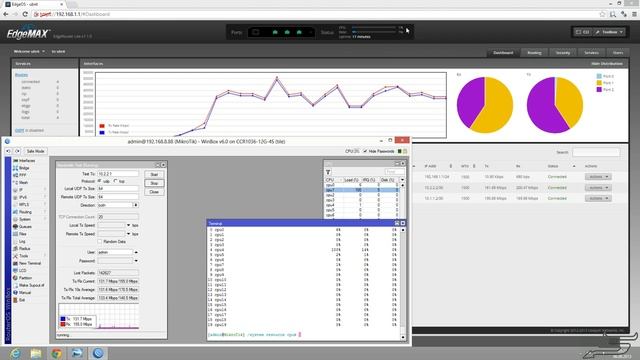The height and width of the screenshot is (360, 640).
Task: Click the Close button in Bandwidth Test
Action: click(154, 192)
